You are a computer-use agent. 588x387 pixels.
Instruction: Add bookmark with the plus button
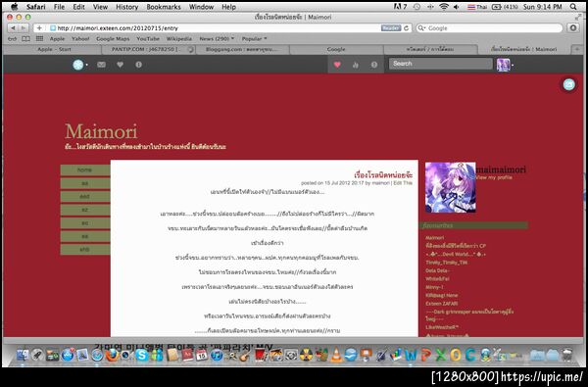click(39, 28)
